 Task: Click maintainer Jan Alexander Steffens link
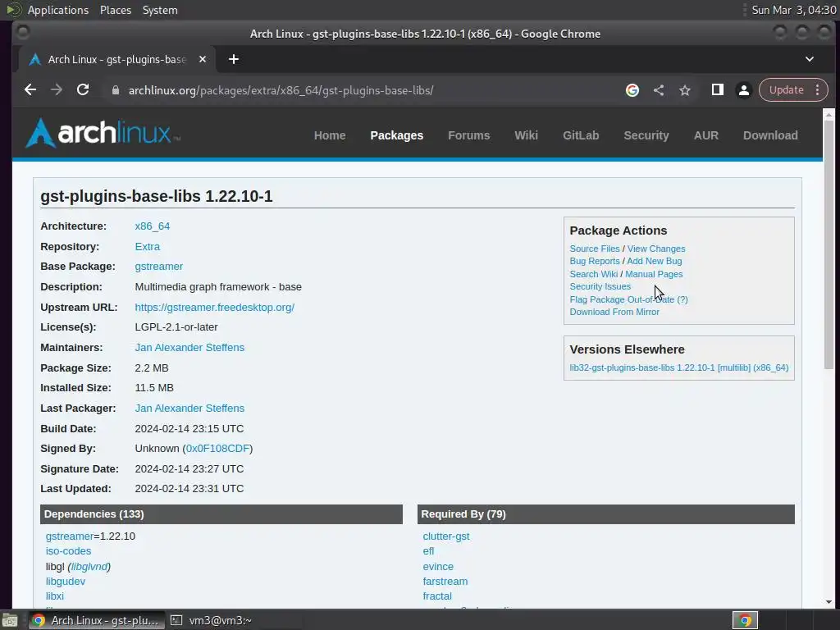point(189,347)
